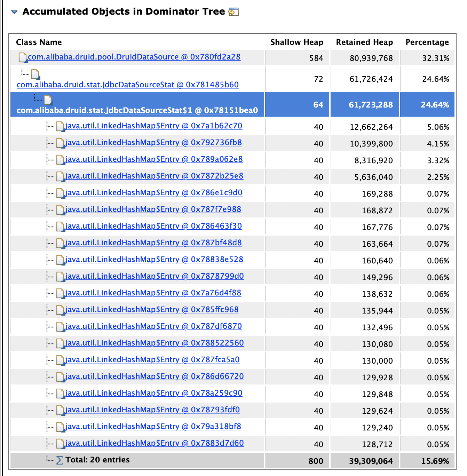Screen dimensions: 467x476
Task: Open LinkedHashMap$Entry @ 0x7a1b62c70 link
Action: click(x=154, y=126)
